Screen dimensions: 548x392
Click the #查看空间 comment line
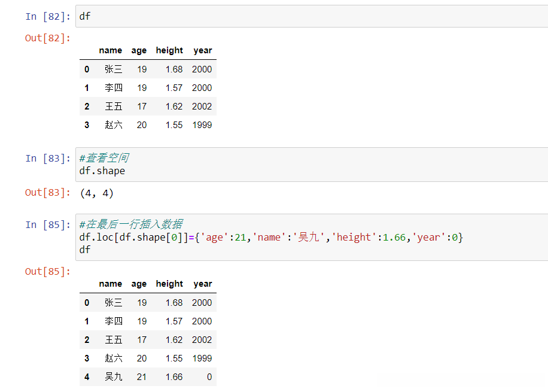[x=103, y=159]
